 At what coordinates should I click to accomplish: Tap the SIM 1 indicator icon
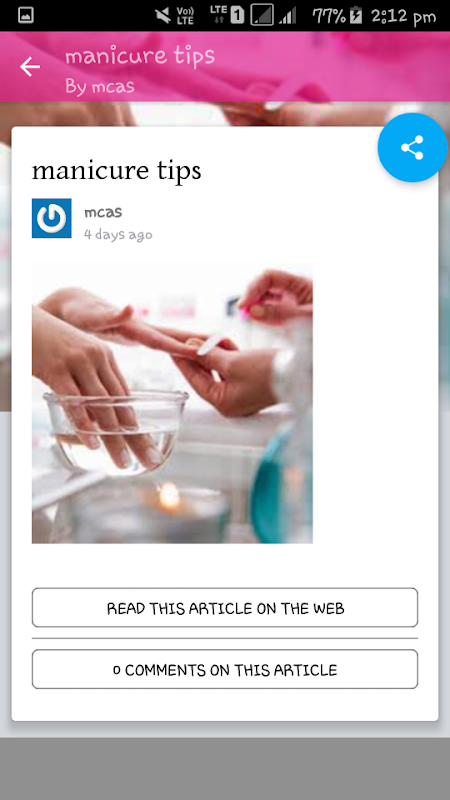(x=237, y=16)
